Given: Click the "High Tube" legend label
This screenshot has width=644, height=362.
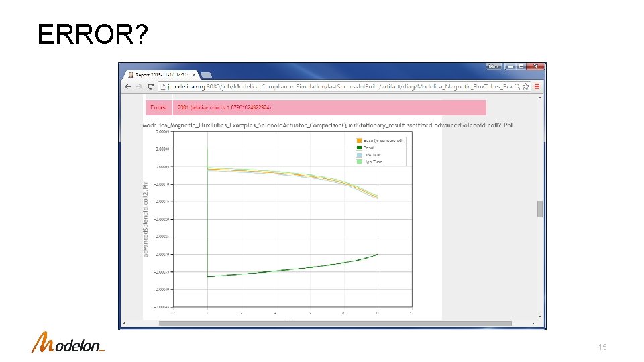Looking at the screenshot, I should pos(373,162).
